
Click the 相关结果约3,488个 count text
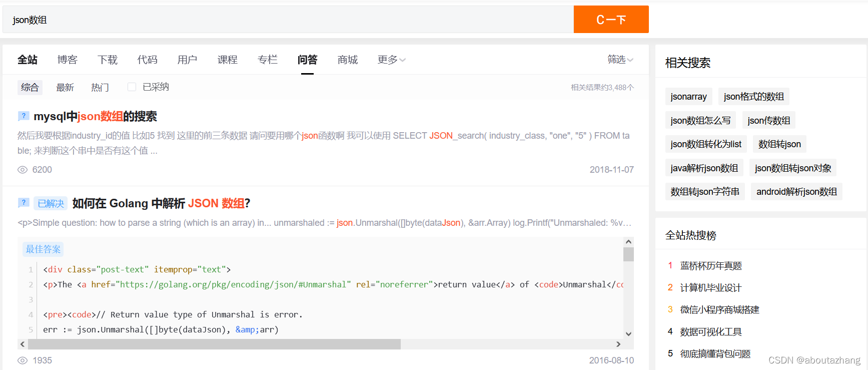click(x=602, y=88)
